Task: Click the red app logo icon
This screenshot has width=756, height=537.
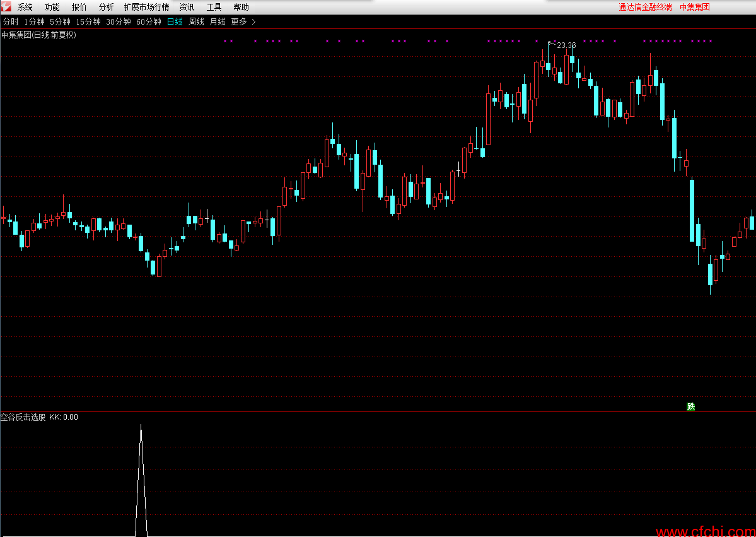Action: 6,7
